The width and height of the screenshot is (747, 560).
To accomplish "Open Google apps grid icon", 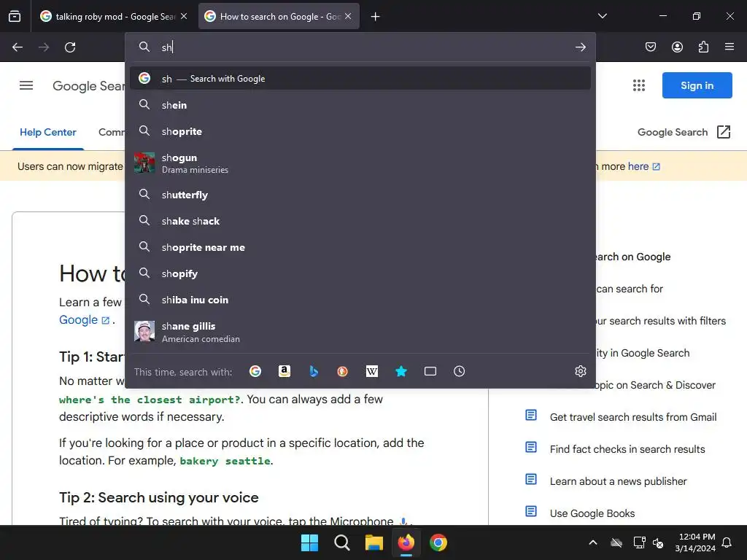I will point(639,85).
